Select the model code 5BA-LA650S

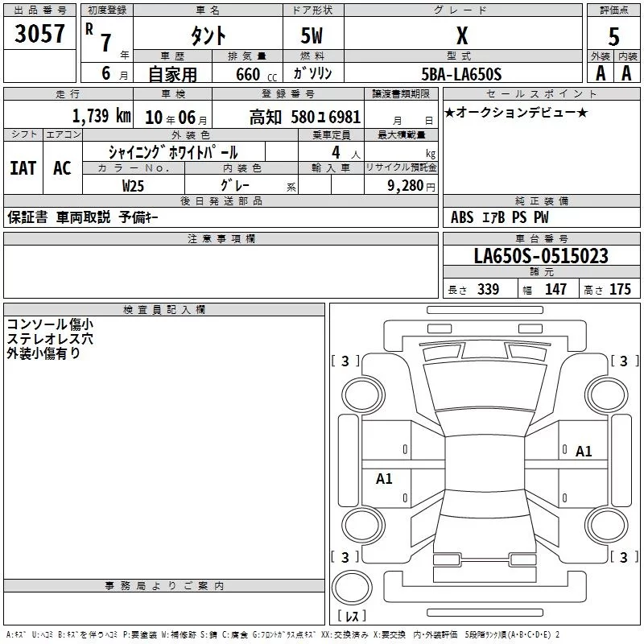[x=461, y=74]
